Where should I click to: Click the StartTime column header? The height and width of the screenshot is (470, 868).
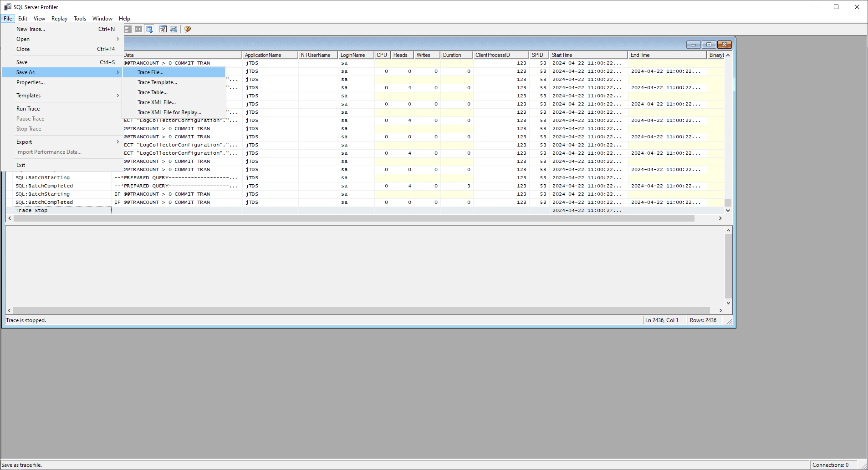(x=588, y=55)
